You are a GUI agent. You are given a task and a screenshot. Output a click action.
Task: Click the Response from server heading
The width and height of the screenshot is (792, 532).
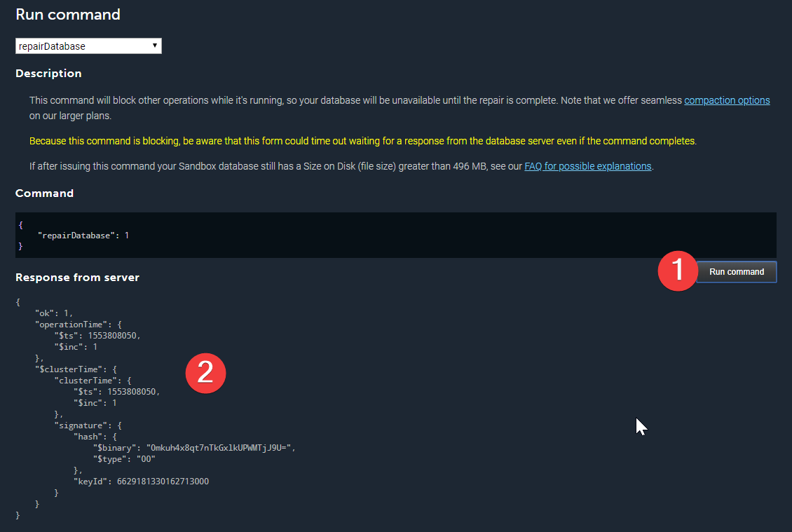(x=77, y=278)
